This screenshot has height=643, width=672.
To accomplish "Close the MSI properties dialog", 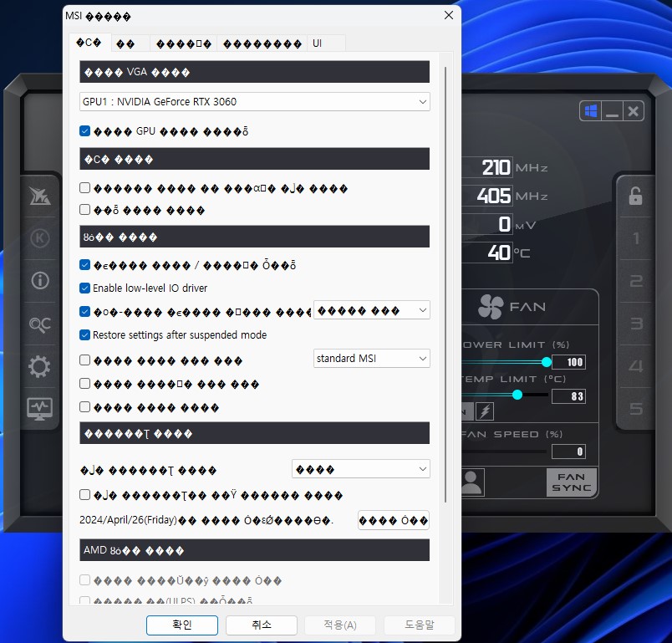I will [x=449, y=15].
